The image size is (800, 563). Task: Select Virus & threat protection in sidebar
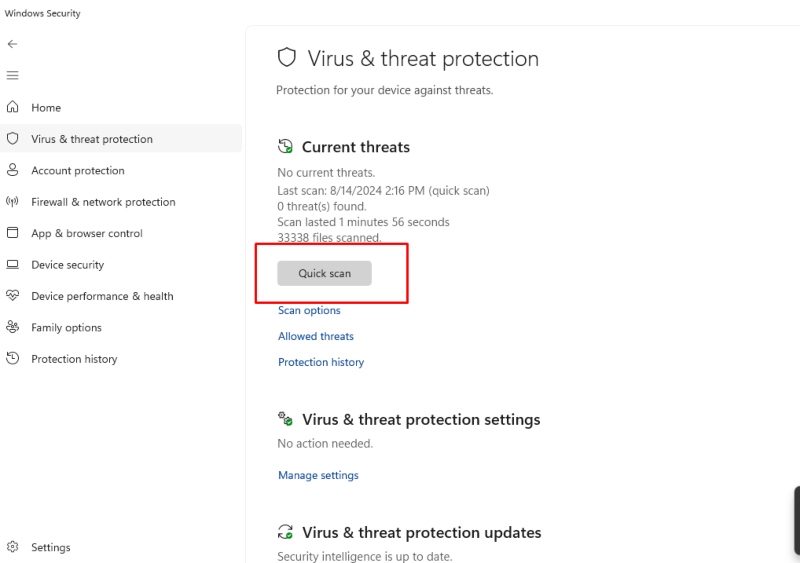pos(92,139)
